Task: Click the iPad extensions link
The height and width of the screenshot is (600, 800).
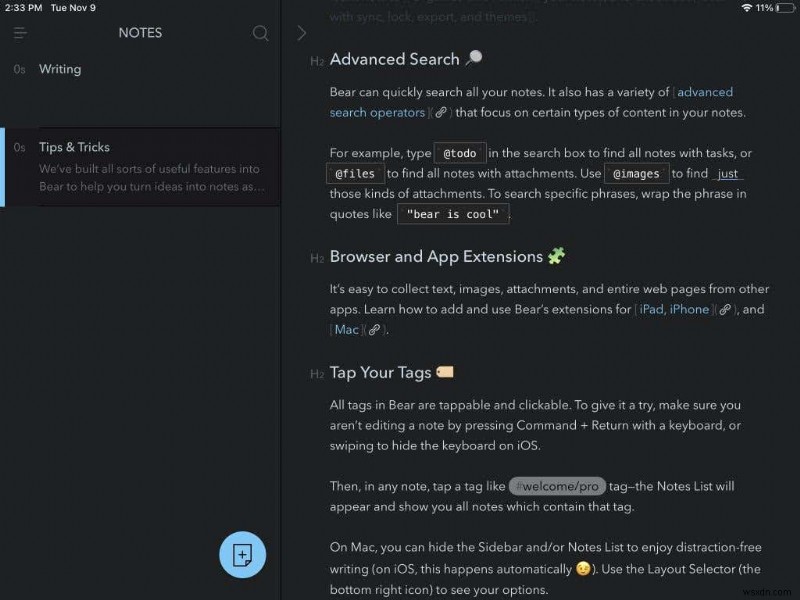Action: click(x=651, y=309)
